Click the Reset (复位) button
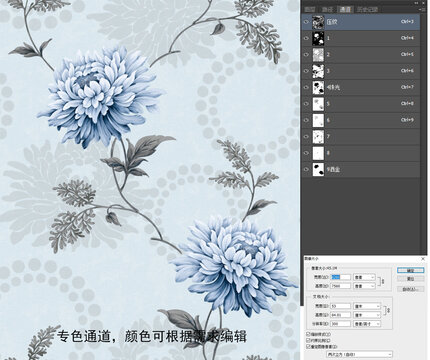The height and width of the screenshot is (360, 430). tap(411, 279)
